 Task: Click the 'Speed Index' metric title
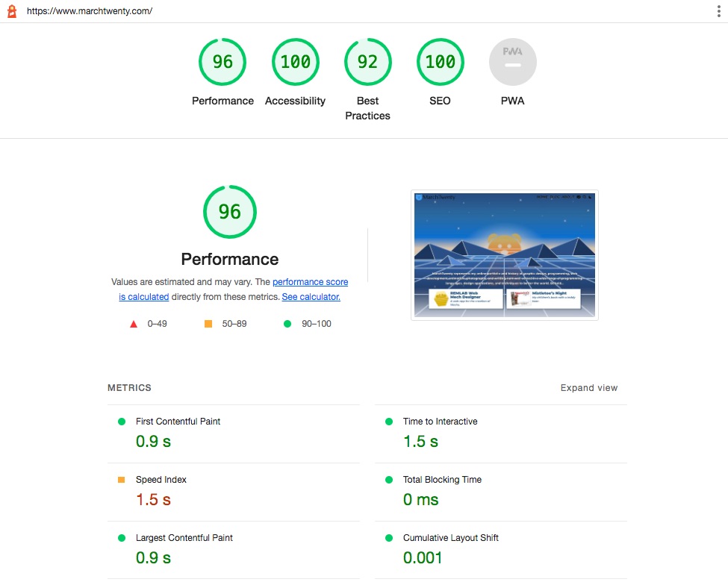(161, 480)
